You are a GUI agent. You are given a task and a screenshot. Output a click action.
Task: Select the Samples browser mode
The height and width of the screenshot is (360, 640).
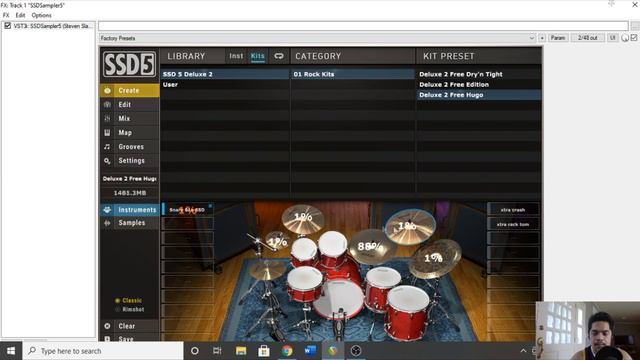[x=129, y=223]
